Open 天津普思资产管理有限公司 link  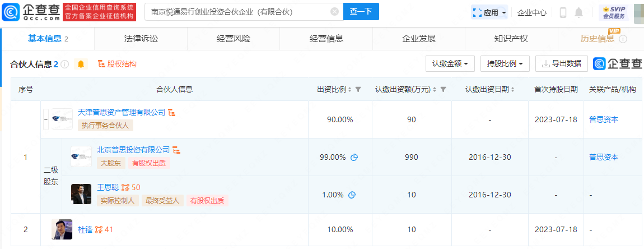tap(122, 112)
